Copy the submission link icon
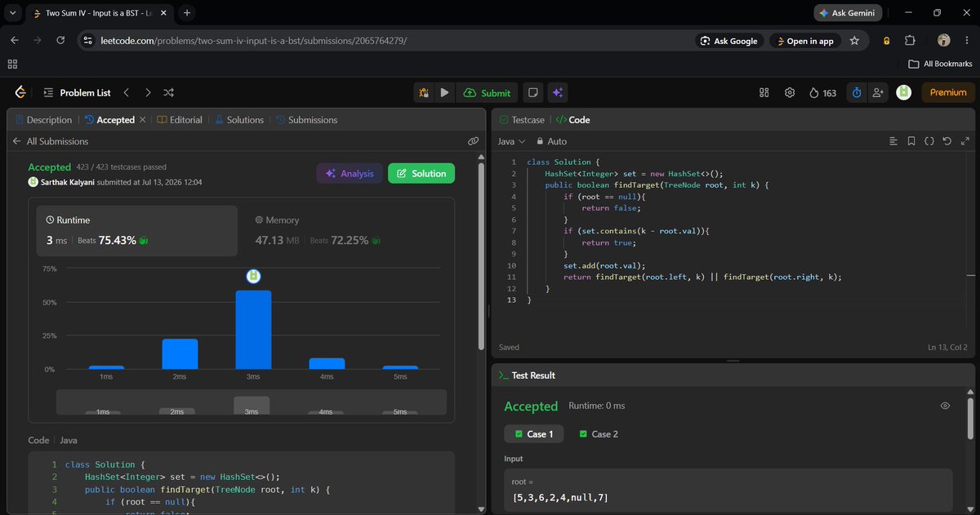 tap(473, 141)
